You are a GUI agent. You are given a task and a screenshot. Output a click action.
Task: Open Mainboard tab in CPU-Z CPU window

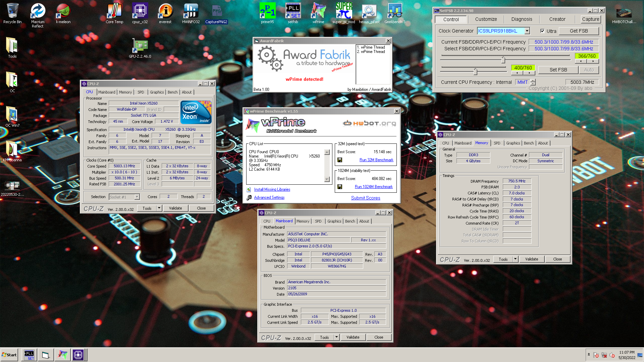point(107,92)
